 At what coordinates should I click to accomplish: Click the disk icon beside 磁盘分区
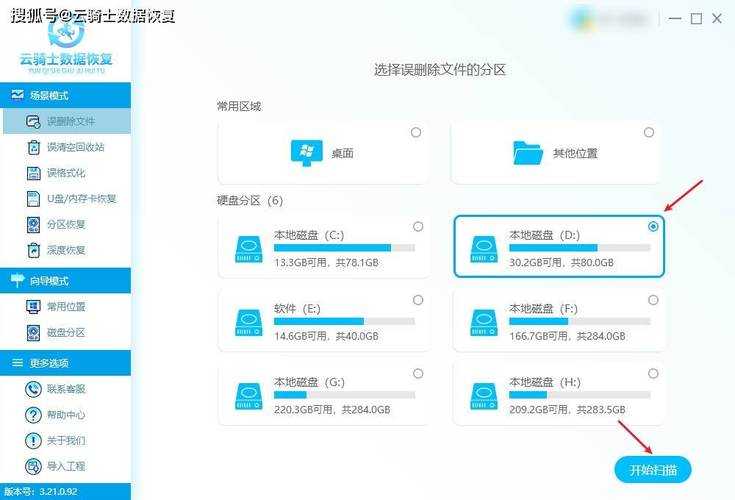pos(33,333)
